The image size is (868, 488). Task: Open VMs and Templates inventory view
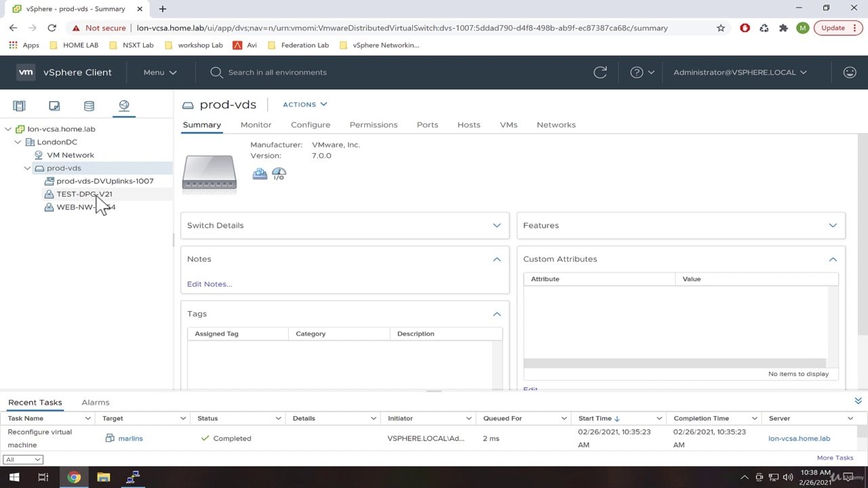(54, 106)
